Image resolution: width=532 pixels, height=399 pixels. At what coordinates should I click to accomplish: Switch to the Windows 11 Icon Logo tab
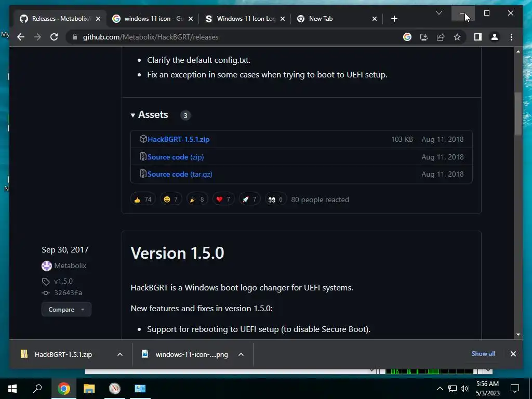click(245, 19)
